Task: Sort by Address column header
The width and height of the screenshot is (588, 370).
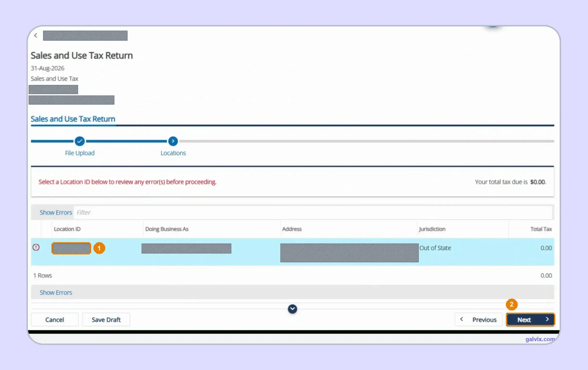Action: coord(292,229)
